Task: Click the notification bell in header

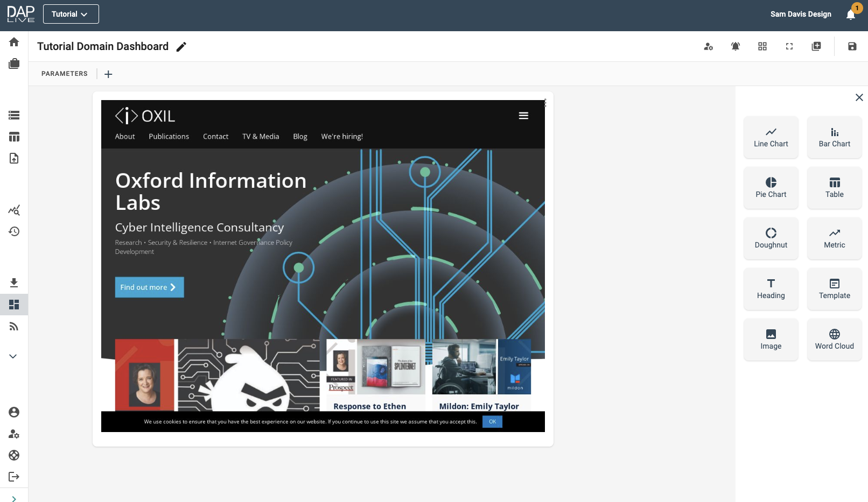Action: pyautogui.click(x=851, y=15)
